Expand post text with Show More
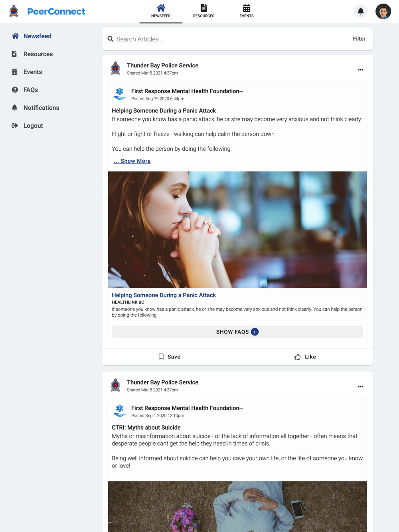 coord(132,161)
